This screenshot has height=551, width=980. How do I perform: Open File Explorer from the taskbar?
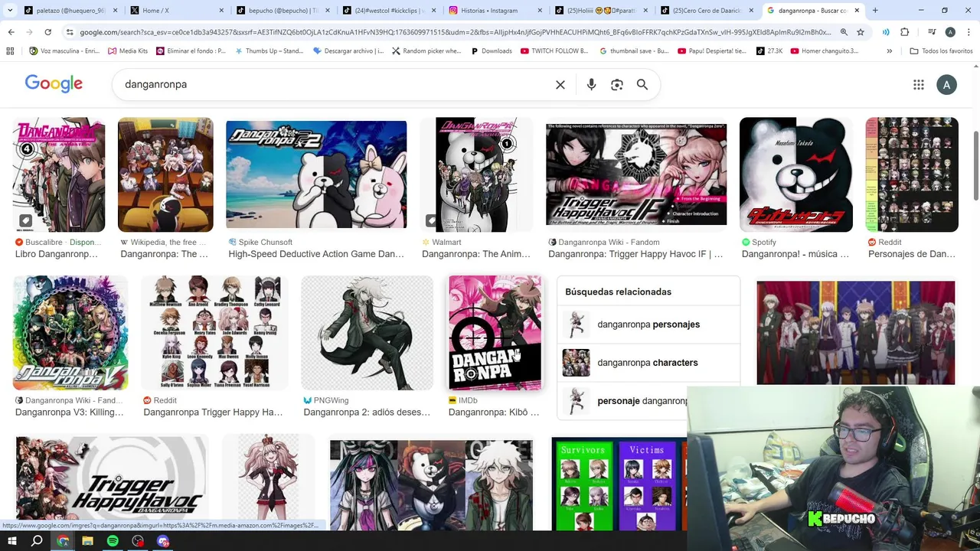tap(87, 541)
